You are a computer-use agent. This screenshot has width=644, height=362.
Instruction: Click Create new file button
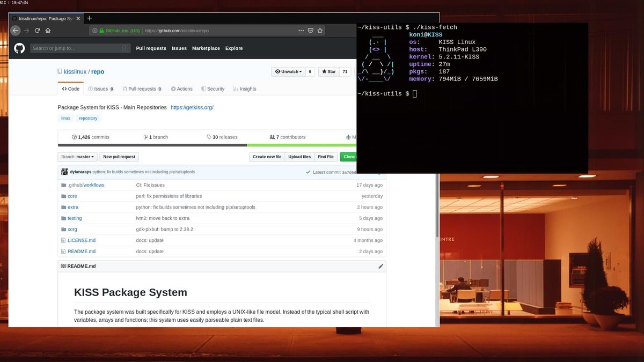tap(267, 157)
